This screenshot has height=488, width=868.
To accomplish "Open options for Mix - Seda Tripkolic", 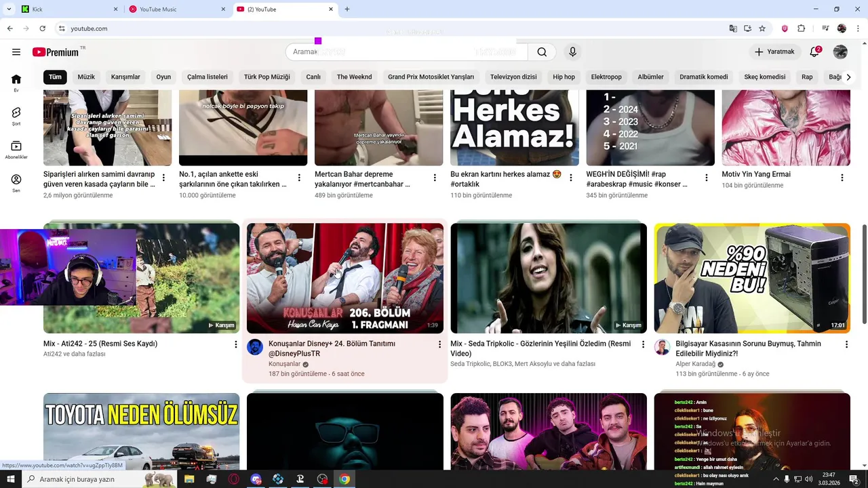I will click(644, 344).
